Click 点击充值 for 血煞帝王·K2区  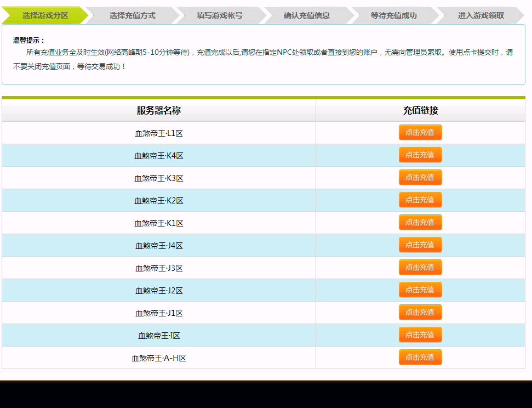point(420,200)
